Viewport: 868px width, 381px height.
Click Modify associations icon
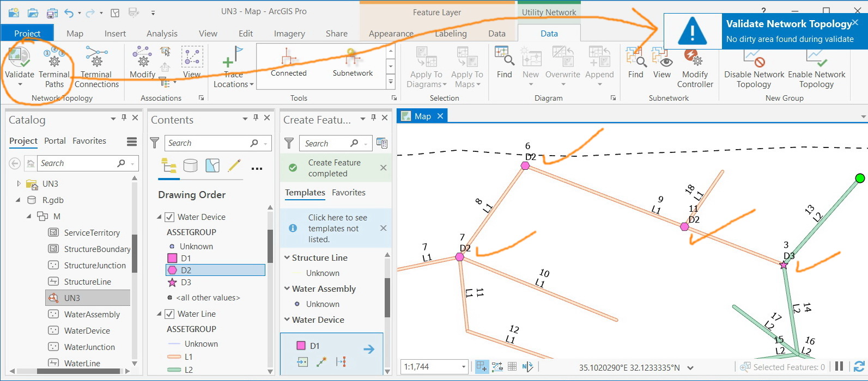[142, 57]
